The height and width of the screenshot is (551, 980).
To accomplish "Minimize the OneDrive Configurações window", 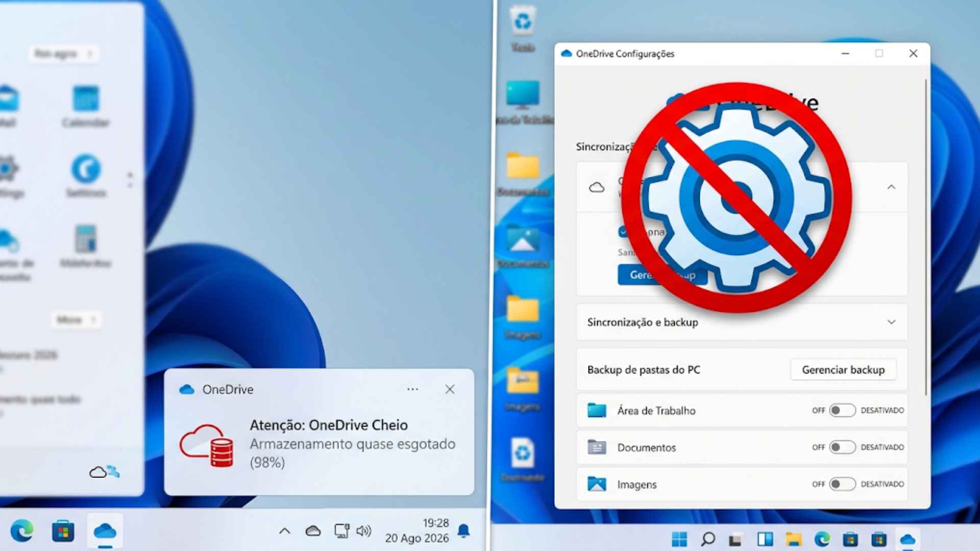I will click(845, 54).
